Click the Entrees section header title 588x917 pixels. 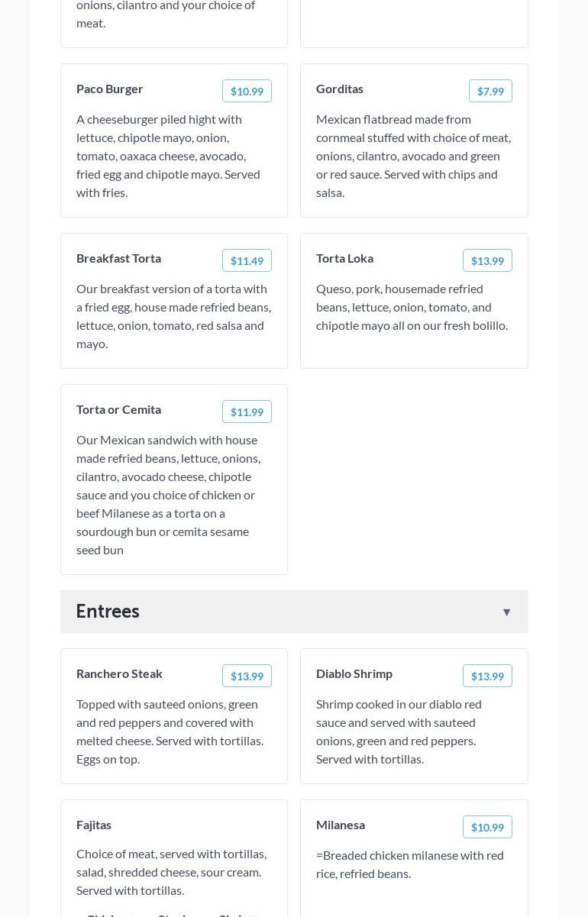108,611
